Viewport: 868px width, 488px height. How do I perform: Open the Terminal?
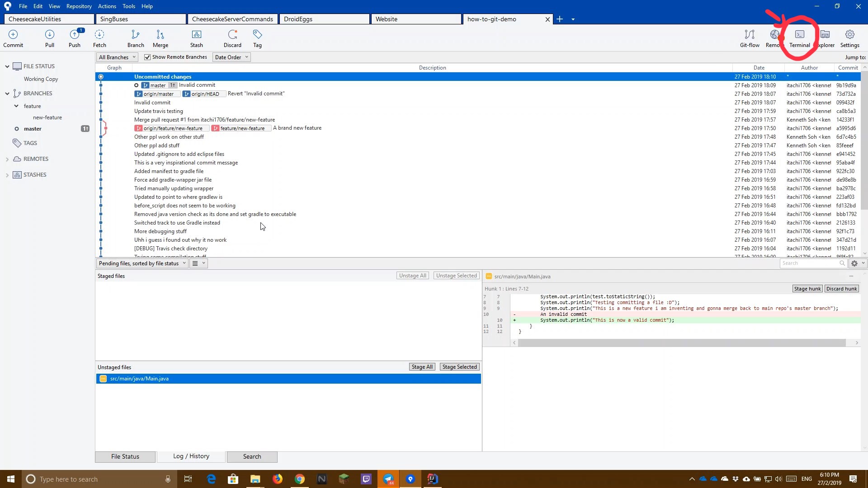(799, 38)
